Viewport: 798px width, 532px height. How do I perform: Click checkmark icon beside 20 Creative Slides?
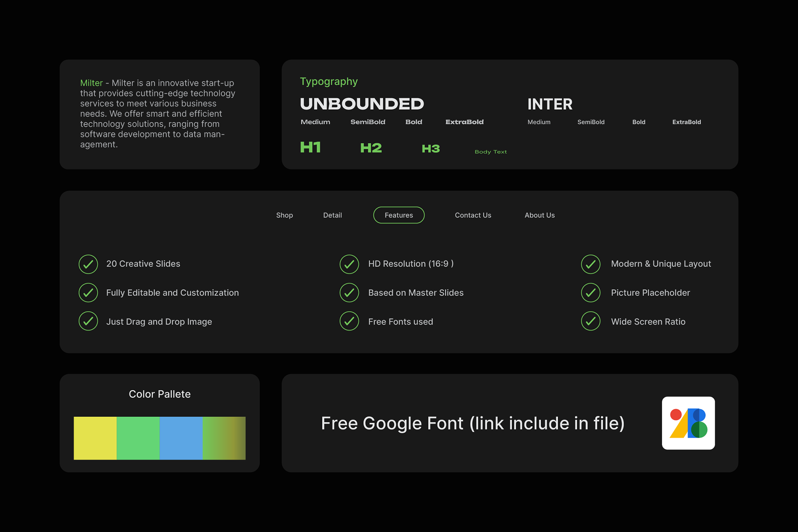coord(88,264)
